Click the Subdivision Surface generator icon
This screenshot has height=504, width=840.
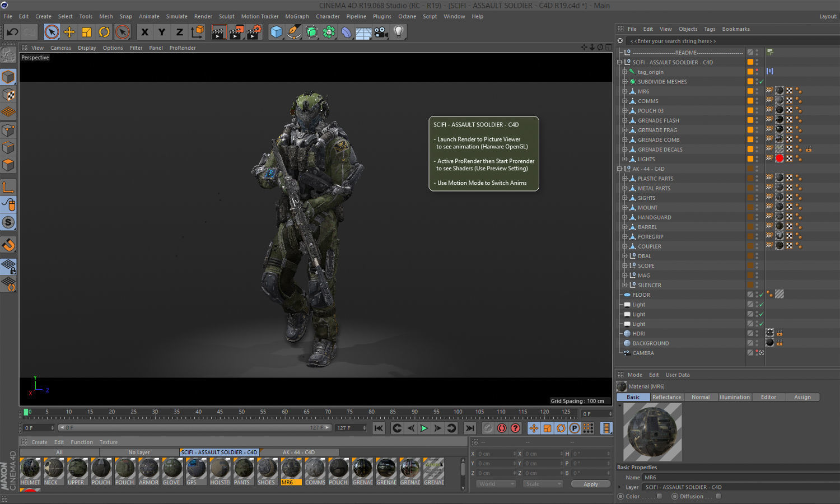click(311, 32)
